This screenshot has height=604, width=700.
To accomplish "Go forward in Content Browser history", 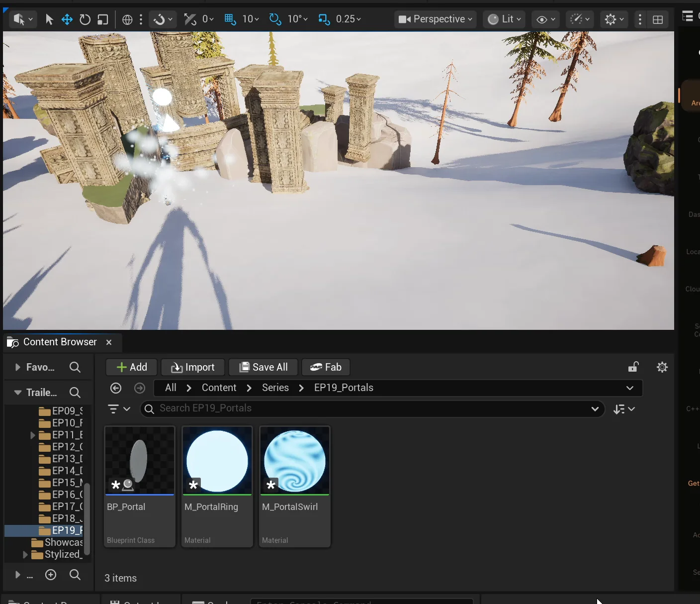I will [140, 388].
